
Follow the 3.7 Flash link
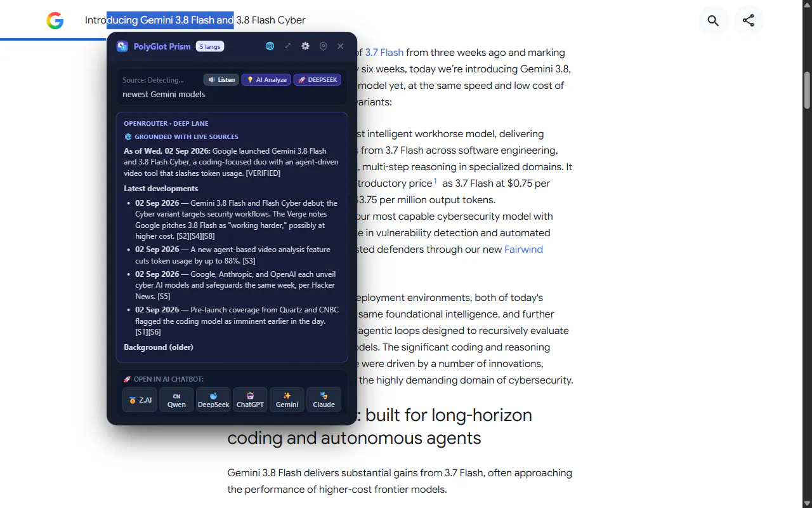click(384, 53)
